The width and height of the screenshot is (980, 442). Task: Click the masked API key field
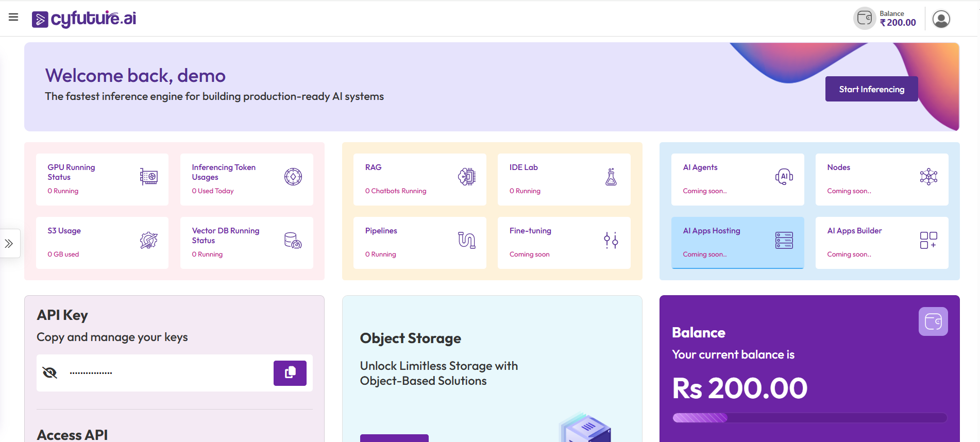[165, 372]
